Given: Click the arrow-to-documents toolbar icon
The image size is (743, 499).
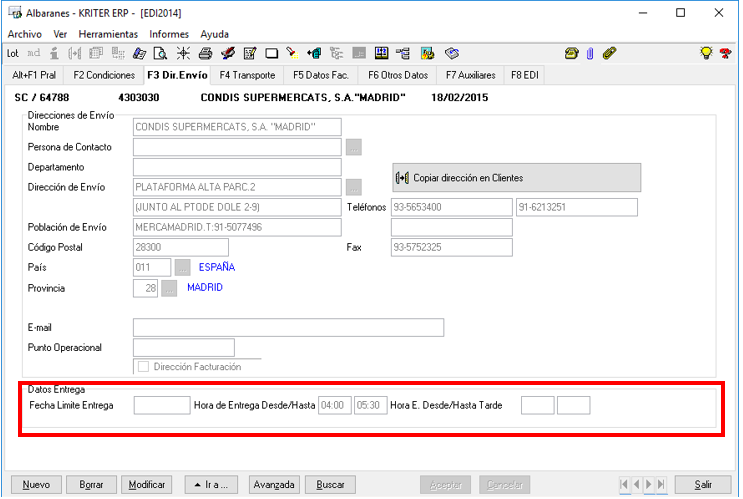Looking at the screenshot, I should (314, 54).
